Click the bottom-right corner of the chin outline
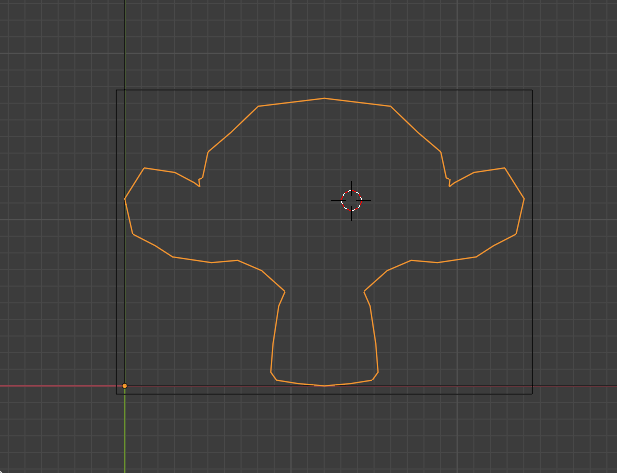Image resolution: width=617 pixels, height=473 pixels. click(x=376, y=377)
